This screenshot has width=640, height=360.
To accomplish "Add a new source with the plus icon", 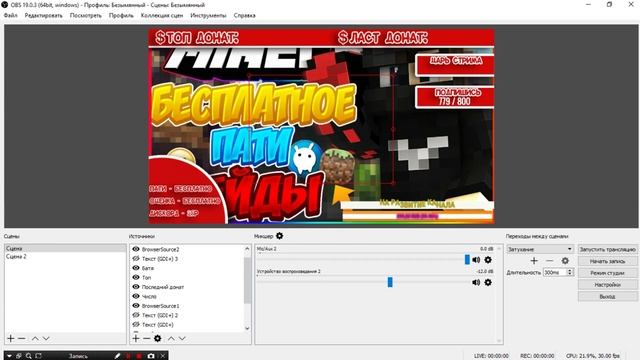I will (136, 338).
